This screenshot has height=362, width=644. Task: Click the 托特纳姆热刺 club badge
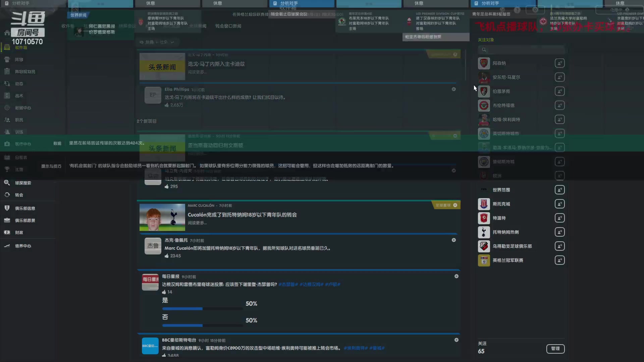(484, 232)
